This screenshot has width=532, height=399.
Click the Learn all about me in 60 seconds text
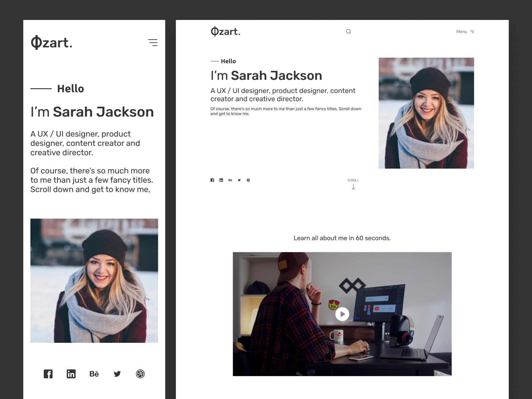coord(342,238)
